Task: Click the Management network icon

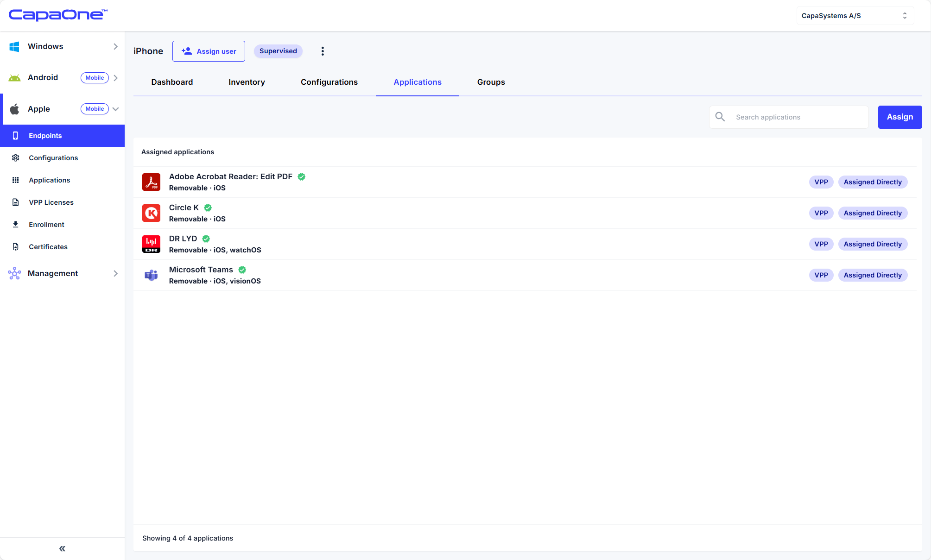Action: point(14,273)
